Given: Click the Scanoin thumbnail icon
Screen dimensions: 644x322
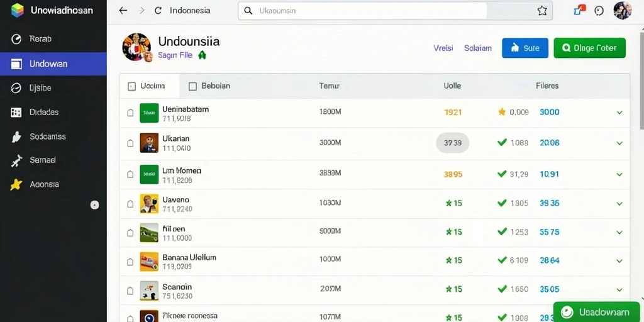Looking at the screenshot, I should pos(149,291).
